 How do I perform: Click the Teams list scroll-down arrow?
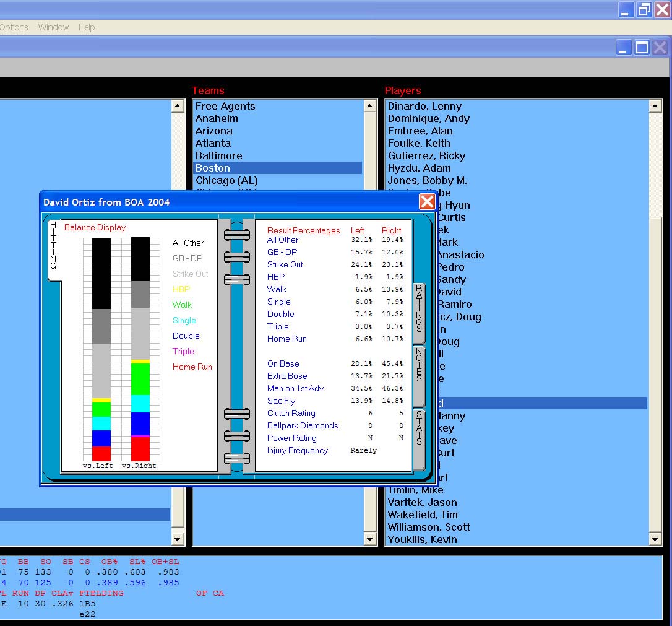coord(370,539)
